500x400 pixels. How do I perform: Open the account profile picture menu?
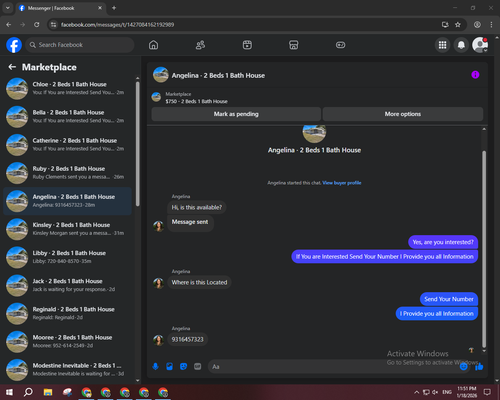(x=480, y=45)
